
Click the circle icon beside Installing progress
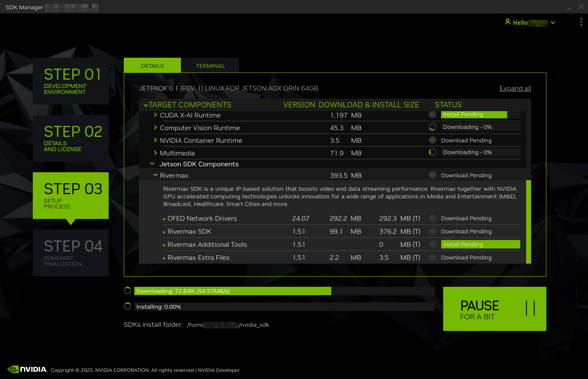pyautogui.click(x=128, y=306)
